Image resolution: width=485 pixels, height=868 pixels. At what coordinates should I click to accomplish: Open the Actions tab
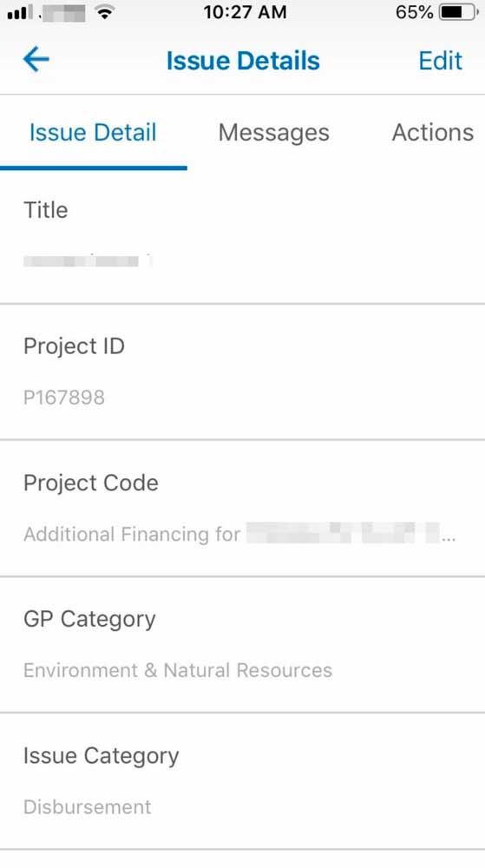coord(432,133)
